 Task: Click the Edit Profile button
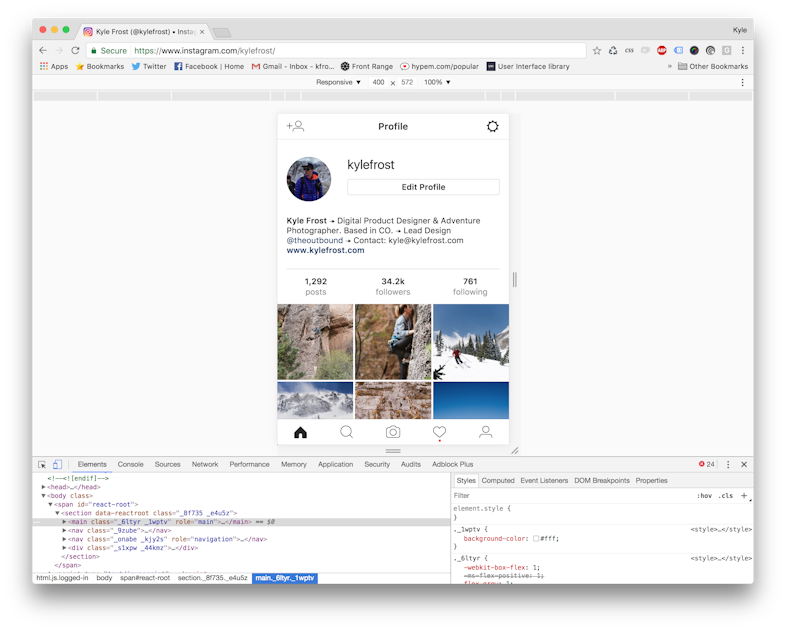point(423,187)
